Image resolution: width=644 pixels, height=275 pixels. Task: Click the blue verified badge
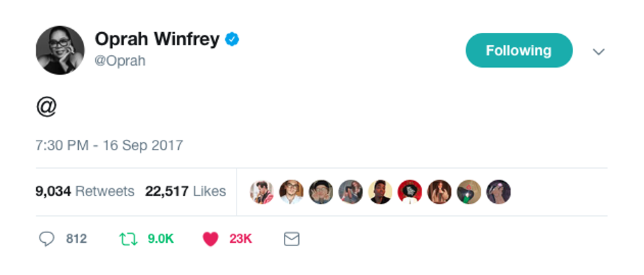point(232,40)
